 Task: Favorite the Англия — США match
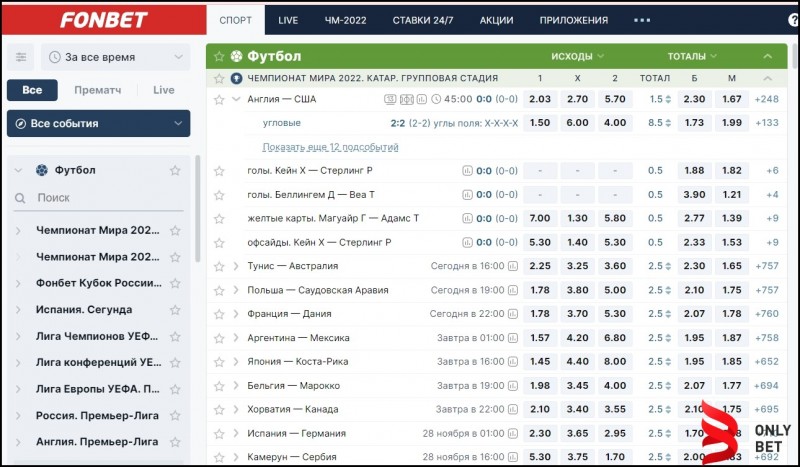(x=219, y=100)
